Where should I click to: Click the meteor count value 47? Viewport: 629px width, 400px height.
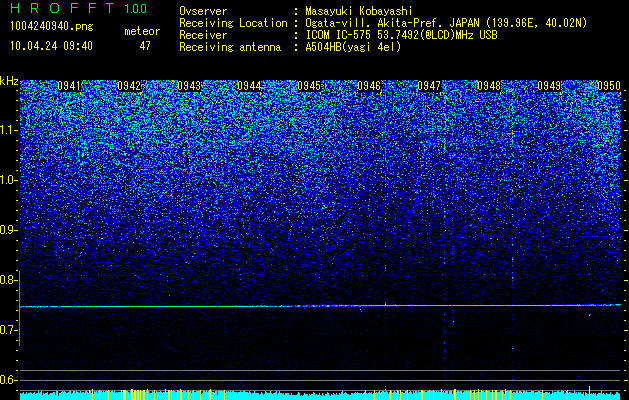tap(145, 46)
